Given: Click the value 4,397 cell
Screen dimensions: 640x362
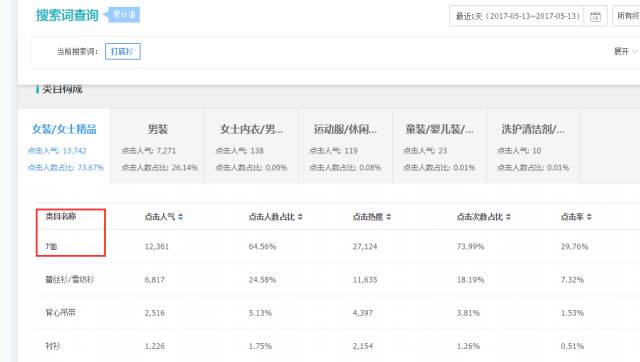Looking at the screenshot, I should (363, 313).
